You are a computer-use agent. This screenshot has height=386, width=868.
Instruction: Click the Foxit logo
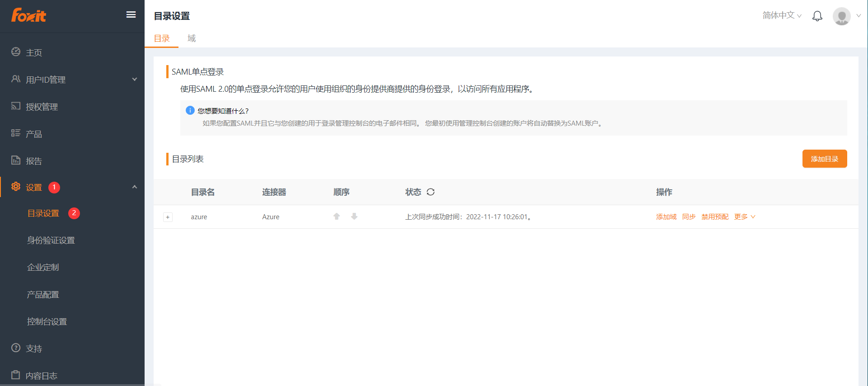[29, 15]
